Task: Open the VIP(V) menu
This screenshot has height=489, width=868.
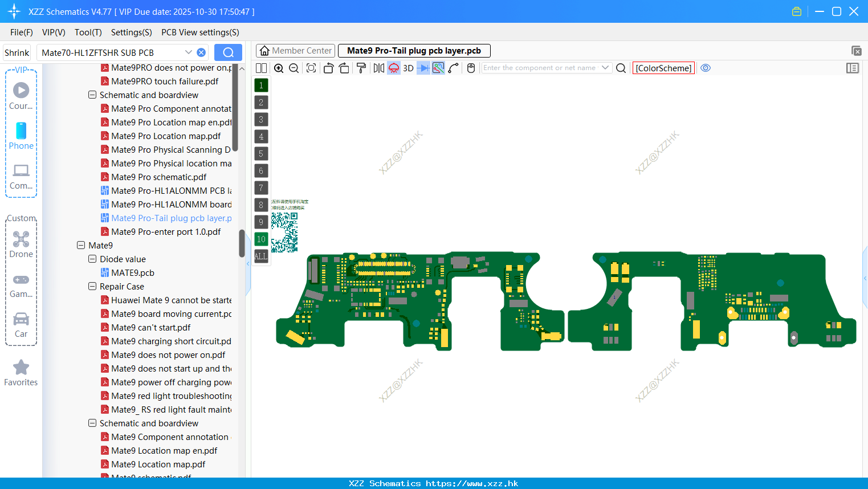Action: [x=54, y=32]
